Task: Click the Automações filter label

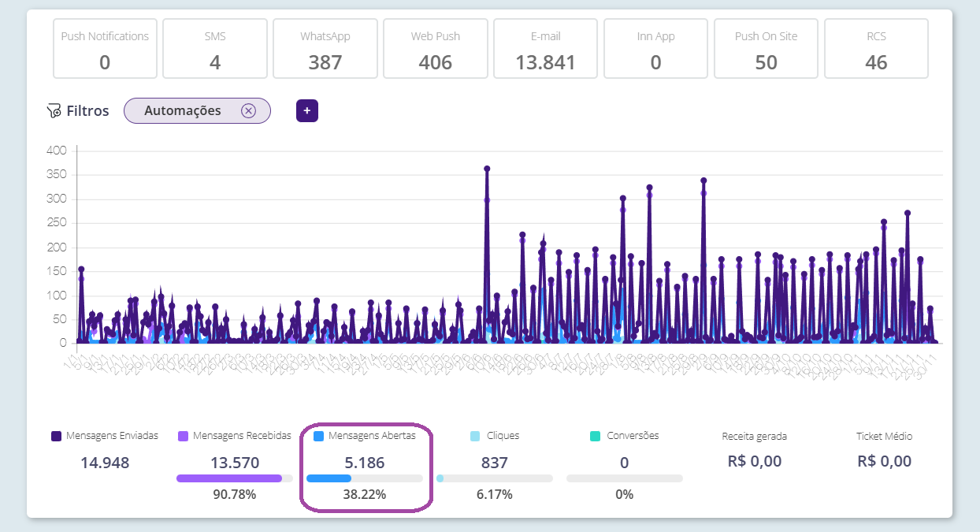Action: click(183, 111)
